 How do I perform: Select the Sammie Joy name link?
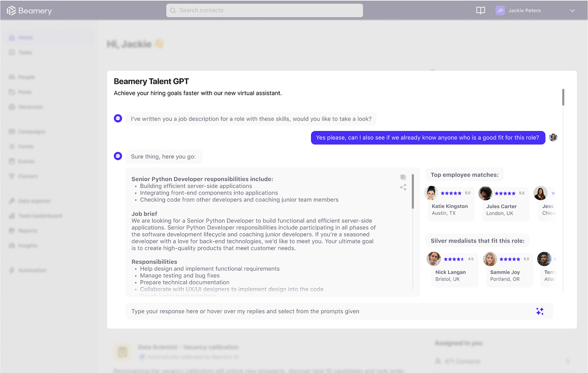(x=505, y=272)
